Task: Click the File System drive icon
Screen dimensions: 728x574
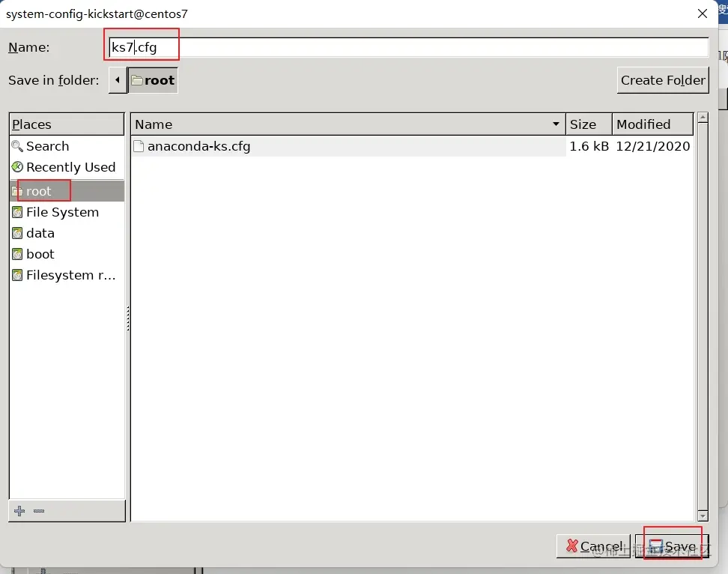Action: click(17, 212)
